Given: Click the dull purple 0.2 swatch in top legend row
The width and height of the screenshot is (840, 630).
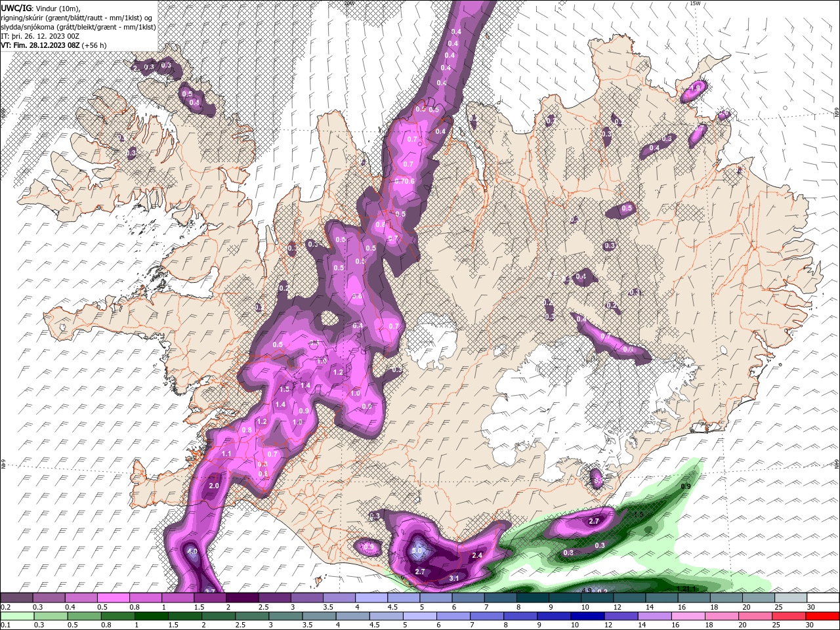Looking at the screenshot, I should click(x=16, y=598).
